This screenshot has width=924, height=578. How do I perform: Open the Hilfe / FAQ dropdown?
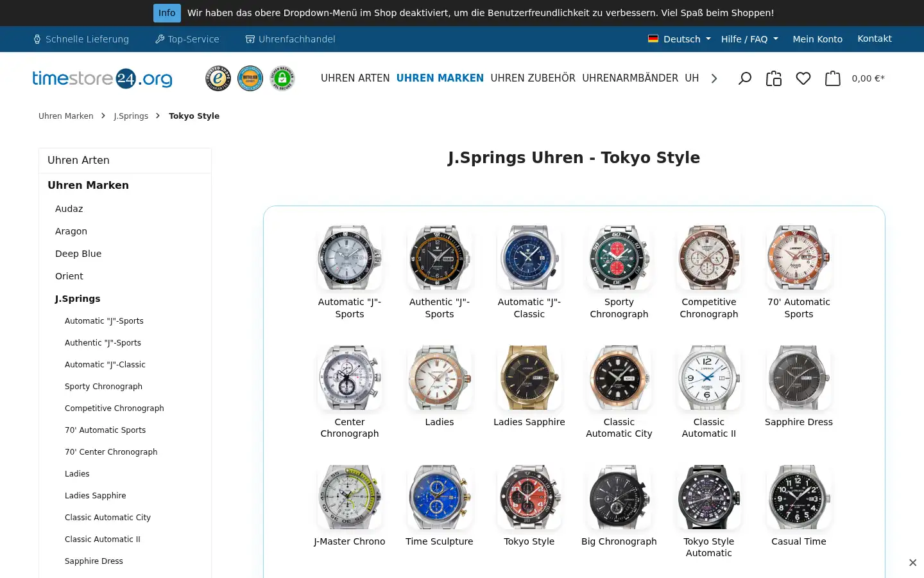[x=749, y=39]
